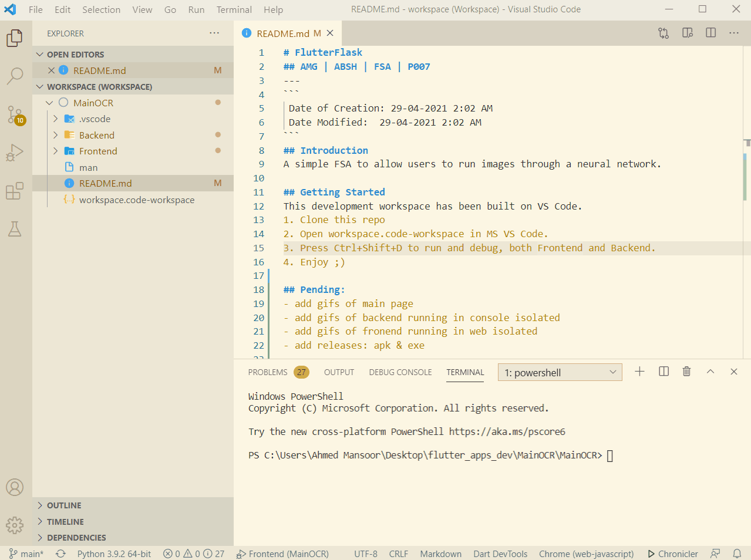Open the Explorer view in activity bar

[x=15, y=38]
